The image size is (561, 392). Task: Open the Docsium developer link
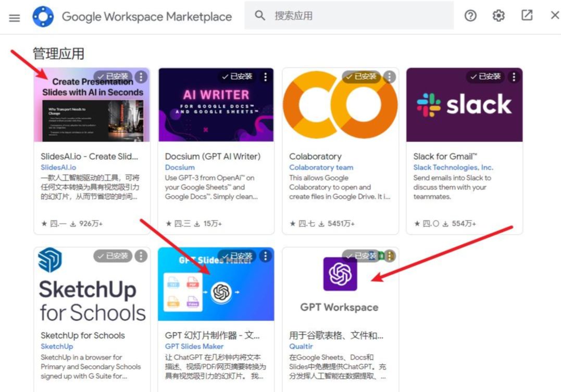tap(180, 168)
